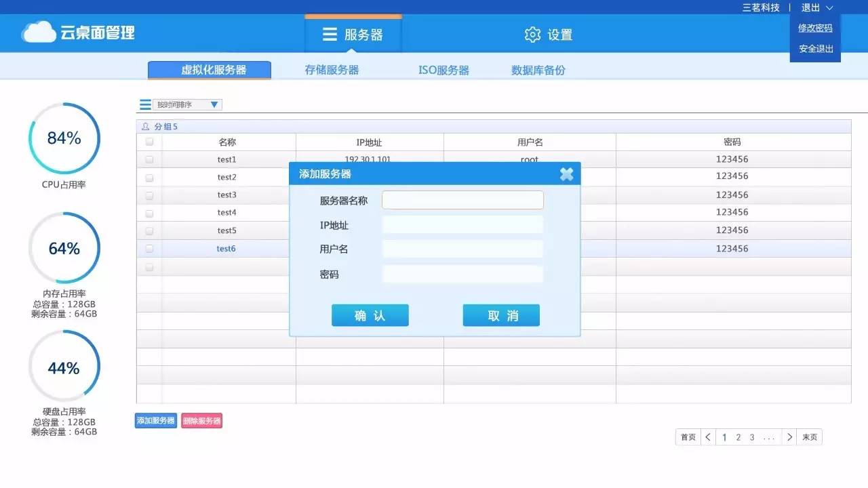This screenshot has height=488, width=868.
Task: Toggle the select-all checkbox in table header
Action: point(149,142)
